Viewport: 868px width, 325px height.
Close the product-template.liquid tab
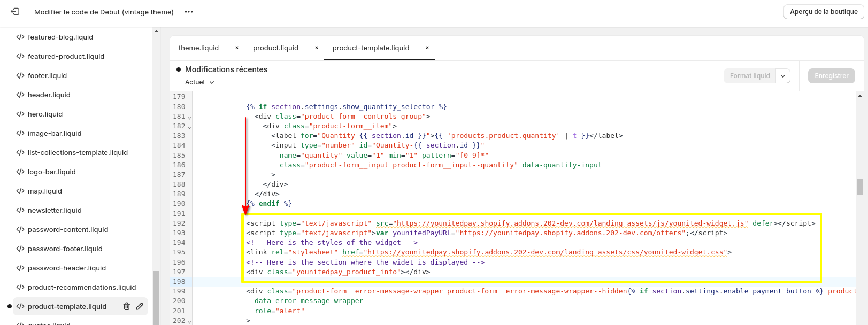[x=427, y=48]
